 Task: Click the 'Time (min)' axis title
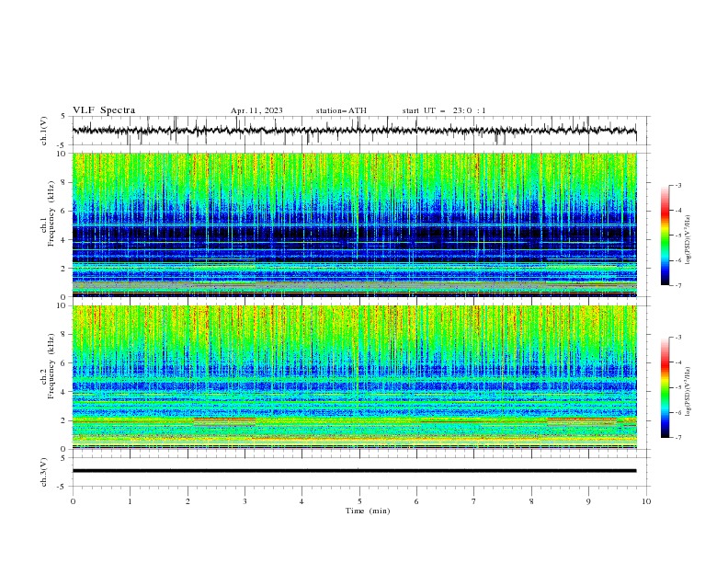(x=368, y=511)
